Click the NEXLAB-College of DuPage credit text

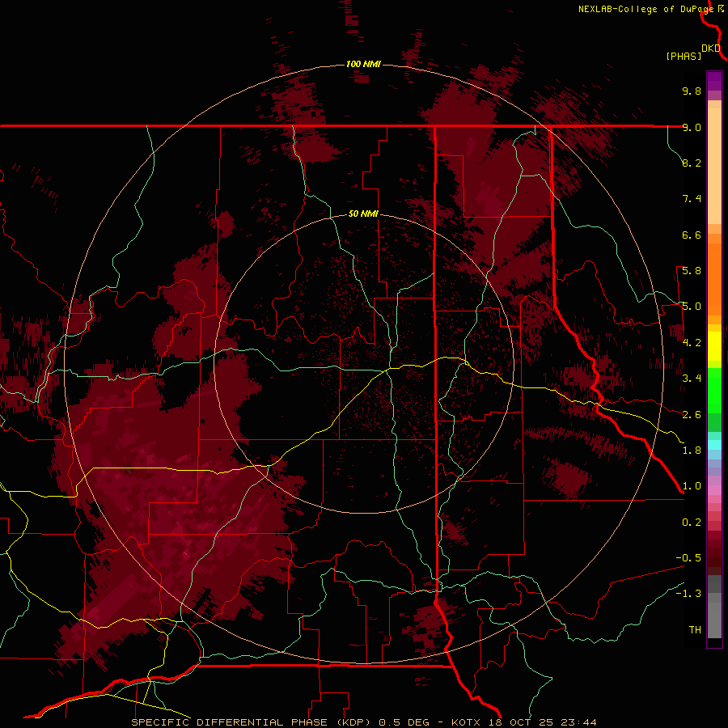(645, 9)
